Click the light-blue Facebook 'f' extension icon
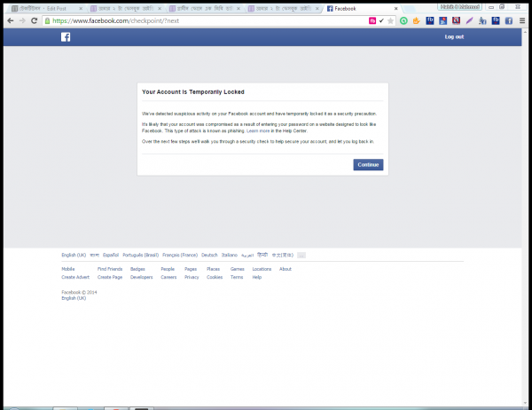 pos(509,20)
